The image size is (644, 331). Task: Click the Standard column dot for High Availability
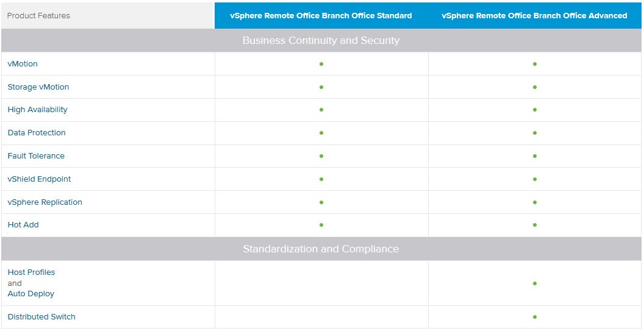pos(321,110)
